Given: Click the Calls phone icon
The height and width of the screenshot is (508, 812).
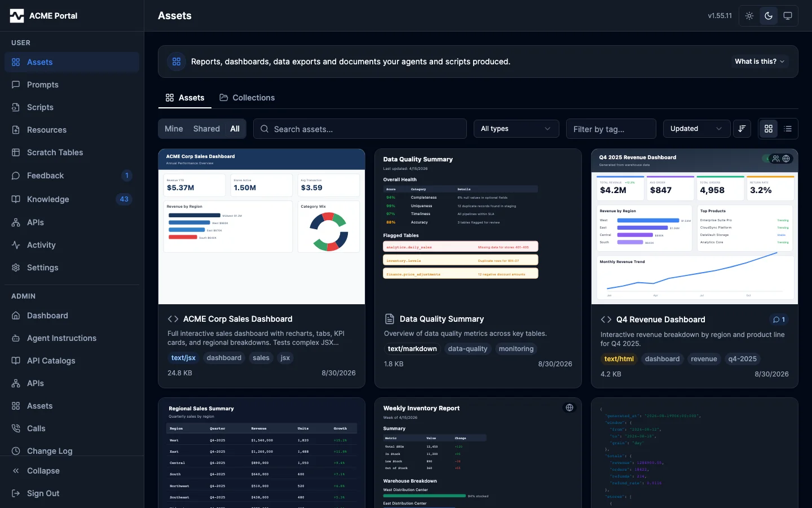Looking at the screenshot, I should coord(16,428).
